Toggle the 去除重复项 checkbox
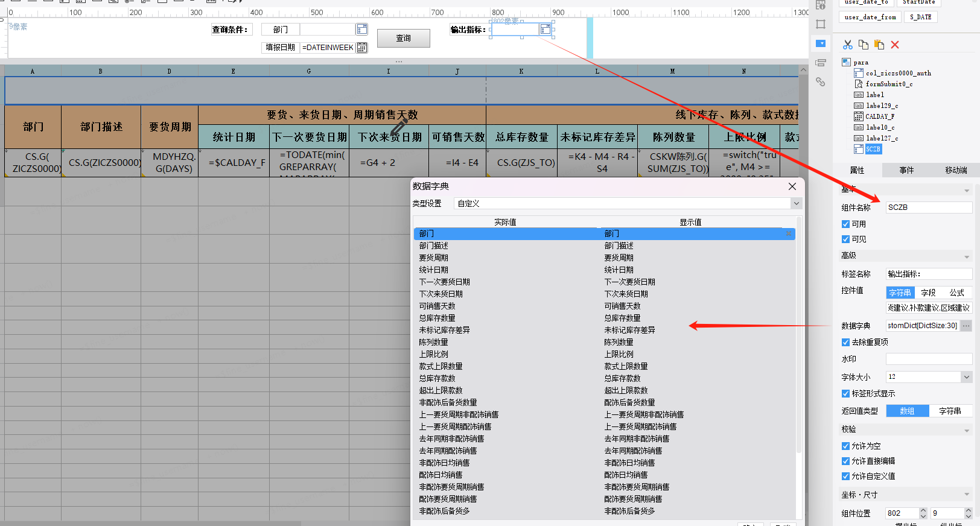The image size is (980, 526). (x=845, y=342)
